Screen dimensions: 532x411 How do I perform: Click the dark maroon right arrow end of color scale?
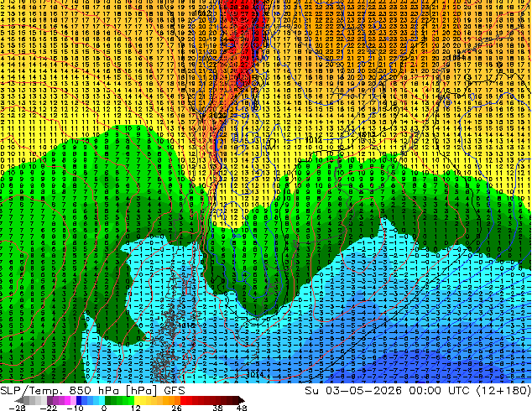tap(242, 400)
